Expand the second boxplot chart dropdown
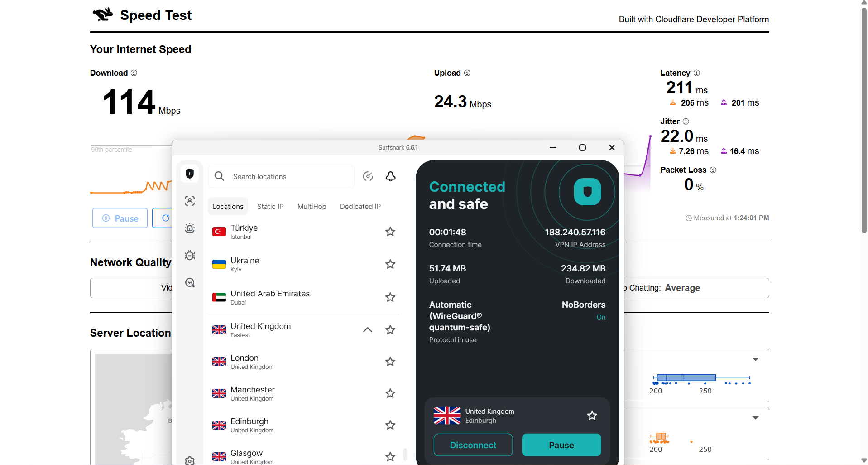This screenshot has height=465, width=868. (x=756, y=417)
